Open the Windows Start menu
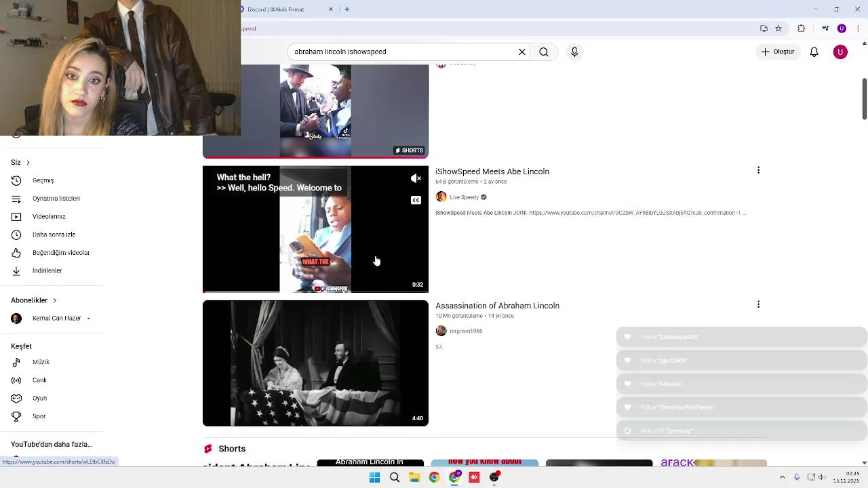This screenshot has width=868, height=488. pyautogui.click(x=374, y=477)
